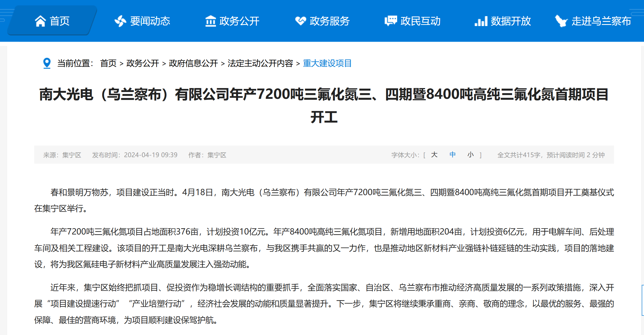Viewport: 644px width, 335px height.
Task: Open 法定主动公开内容 breadcrumb link
Action: click(x=260, y=63)
